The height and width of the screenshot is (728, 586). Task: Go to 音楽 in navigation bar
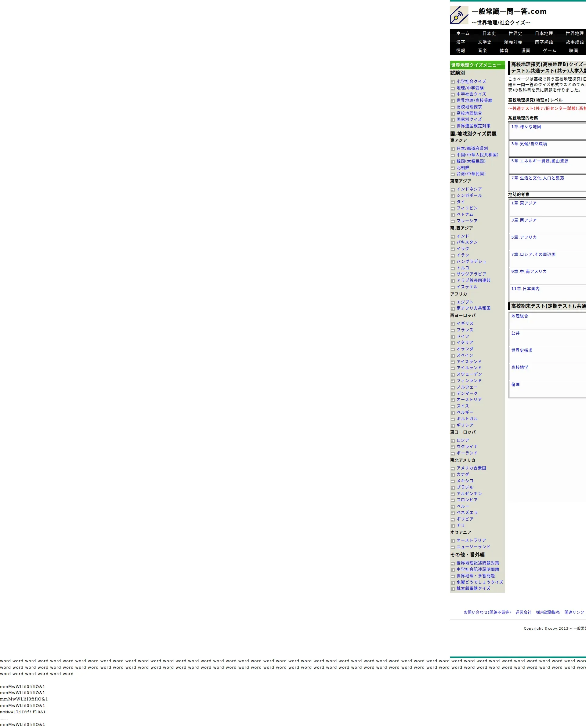tap(482, 50)
